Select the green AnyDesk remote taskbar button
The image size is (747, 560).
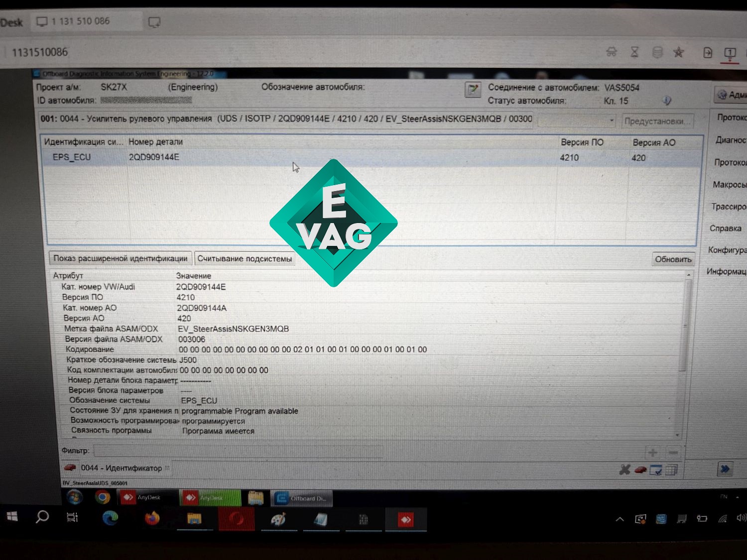coord(210,497)
